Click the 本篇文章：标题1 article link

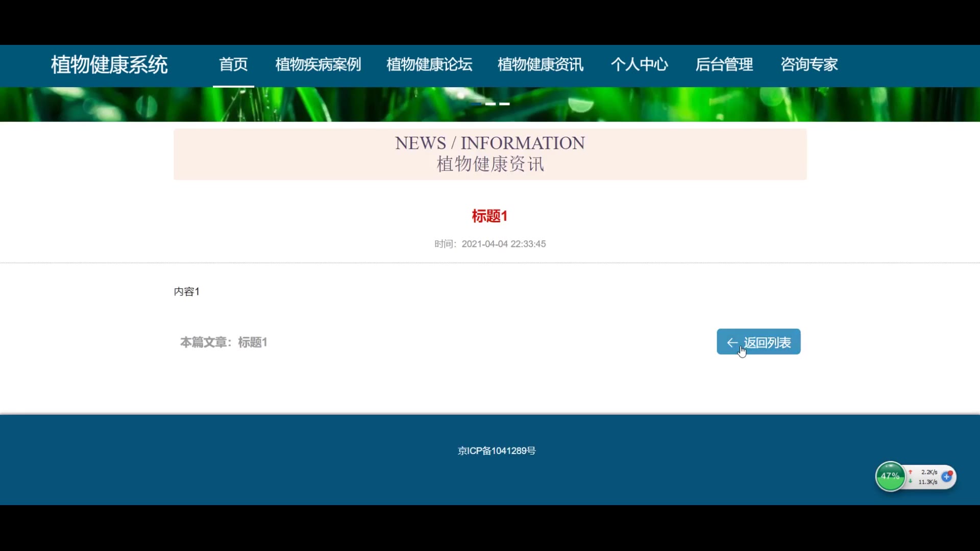[224, 342]
